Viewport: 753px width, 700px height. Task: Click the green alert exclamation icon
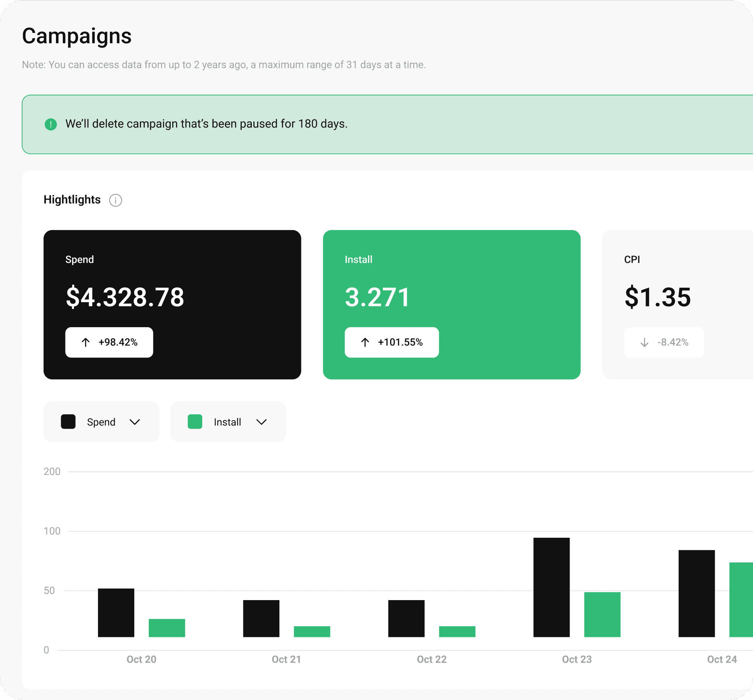click(51, 124)
